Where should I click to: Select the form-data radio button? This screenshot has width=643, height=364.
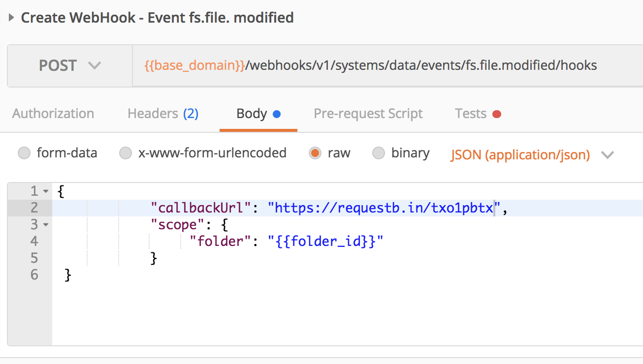pyautogui.click(x=24, y=153)
